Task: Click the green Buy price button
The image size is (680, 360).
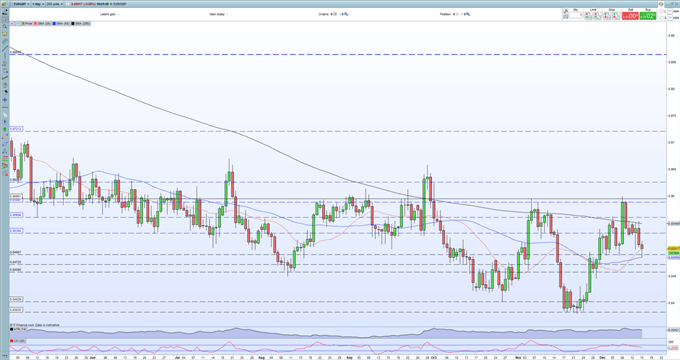Action: point(648,16)
